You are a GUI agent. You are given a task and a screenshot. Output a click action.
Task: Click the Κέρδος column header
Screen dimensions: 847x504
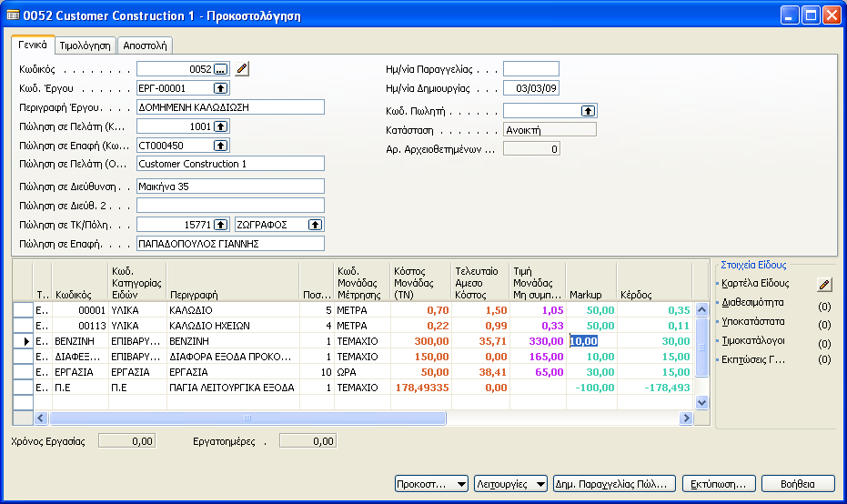pos(655,282)
